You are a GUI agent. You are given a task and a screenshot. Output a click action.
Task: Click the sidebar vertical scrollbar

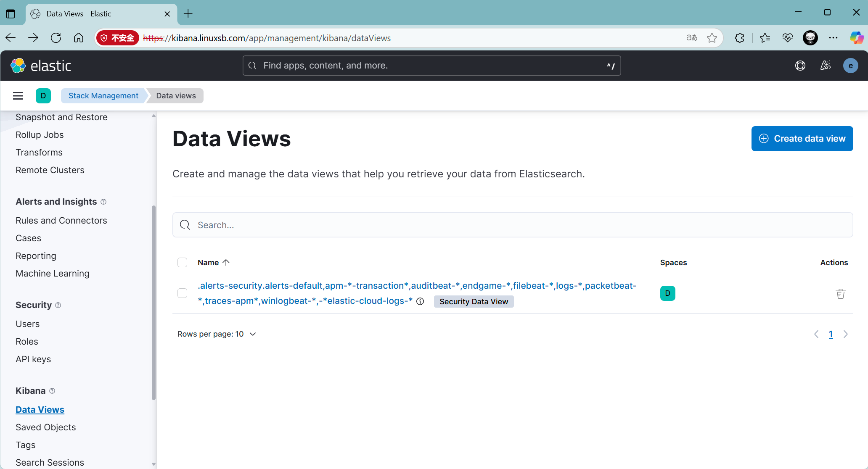point(153,303)
